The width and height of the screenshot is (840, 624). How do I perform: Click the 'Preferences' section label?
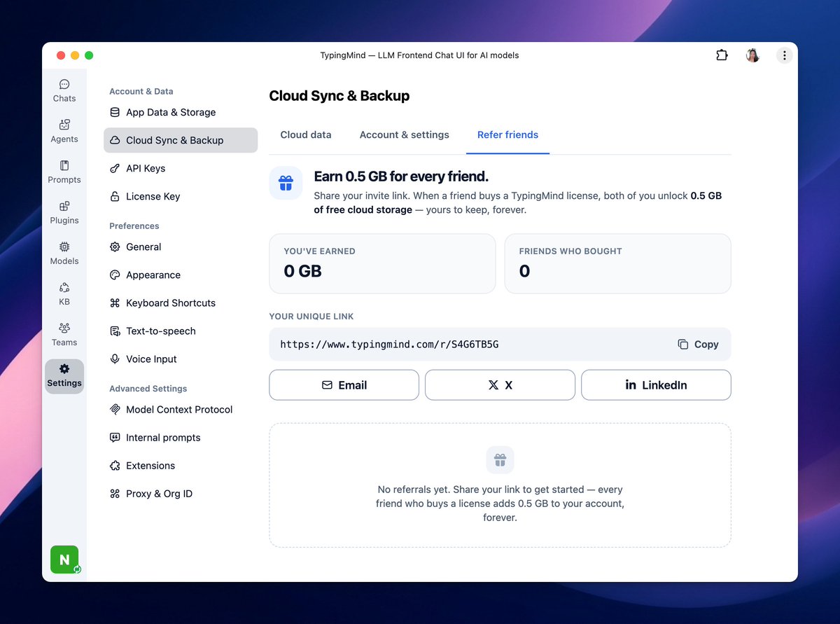(x=134, y=226)
